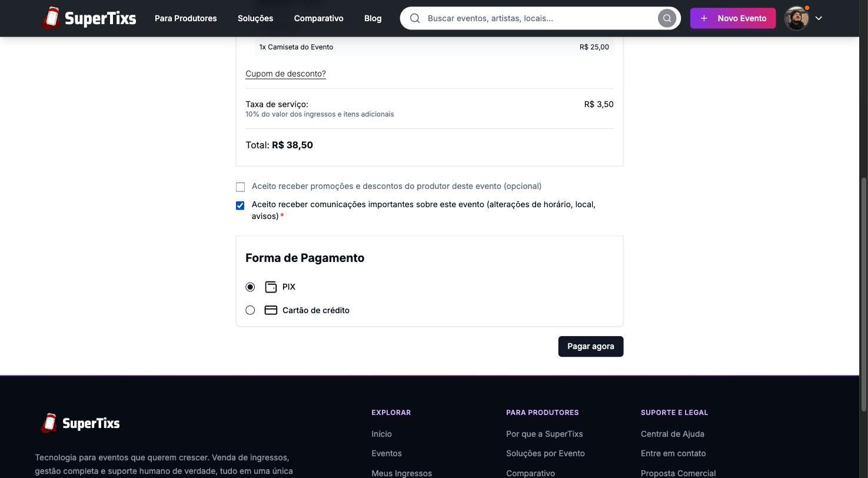Image resolution: width=868 pixels, height=478 pixels.
Task: Click the page vertical scrollbar thumb
Action: tap(864, 294)
